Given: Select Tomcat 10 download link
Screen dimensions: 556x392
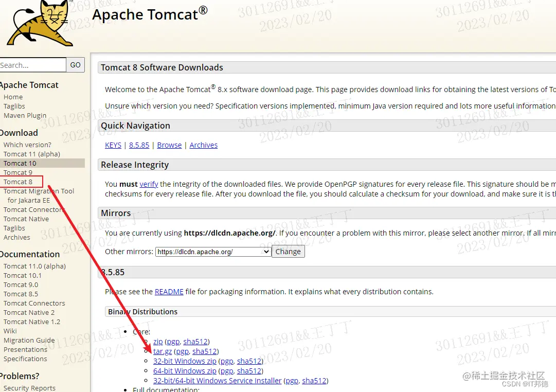Looking at the screenshot, I should point(20,163).
